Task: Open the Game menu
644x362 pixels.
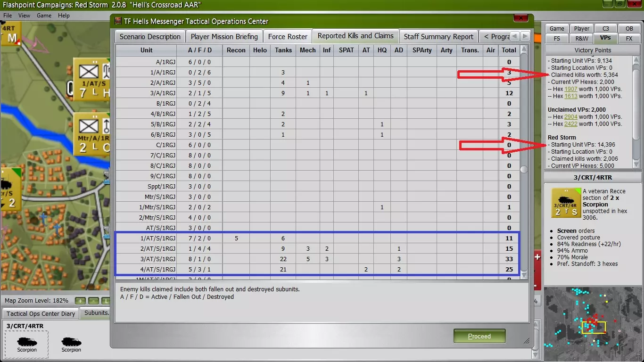Action: 44,16
